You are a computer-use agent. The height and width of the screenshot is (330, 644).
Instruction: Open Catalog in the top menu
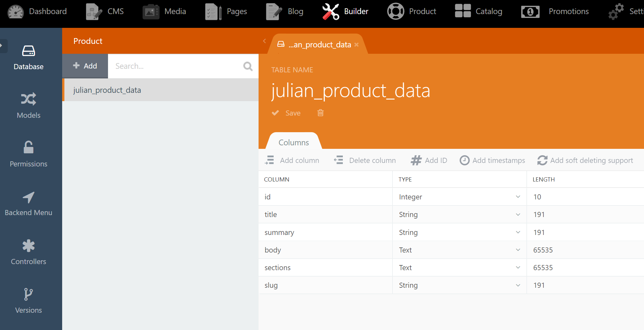(x=479, y=12)
